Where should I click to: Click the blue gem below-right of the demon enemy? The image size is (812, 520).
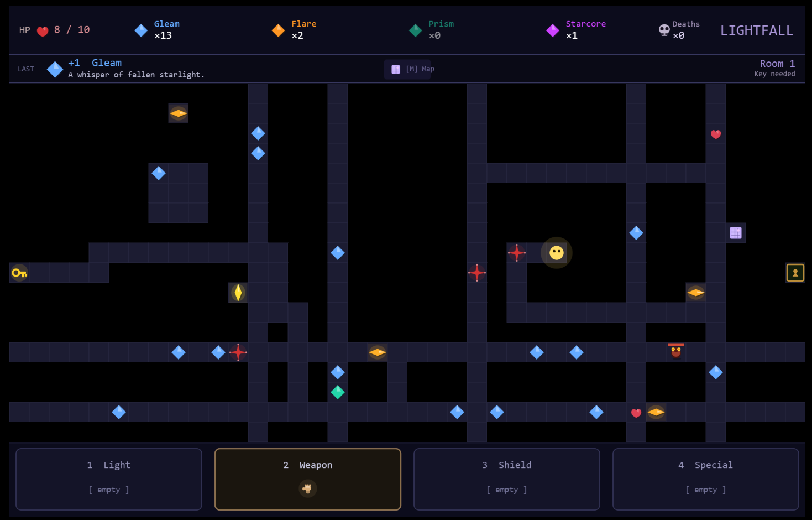tap(716, 372)
